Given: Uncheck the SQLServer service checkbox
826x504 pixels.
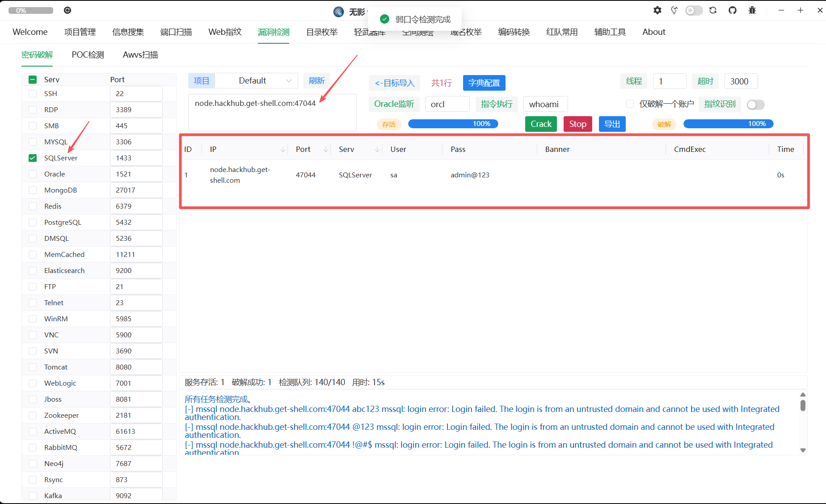Looking at the screenshot, I should click(32, 158).
